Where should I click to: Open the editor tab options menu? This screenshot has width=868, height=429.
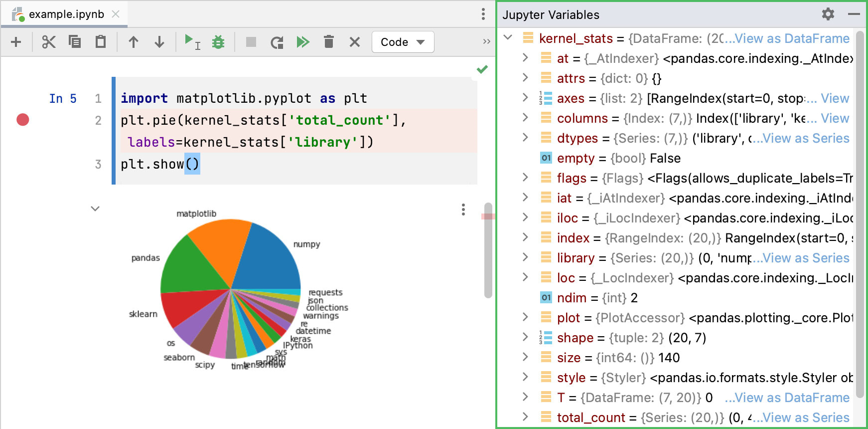tap(483, 14)
